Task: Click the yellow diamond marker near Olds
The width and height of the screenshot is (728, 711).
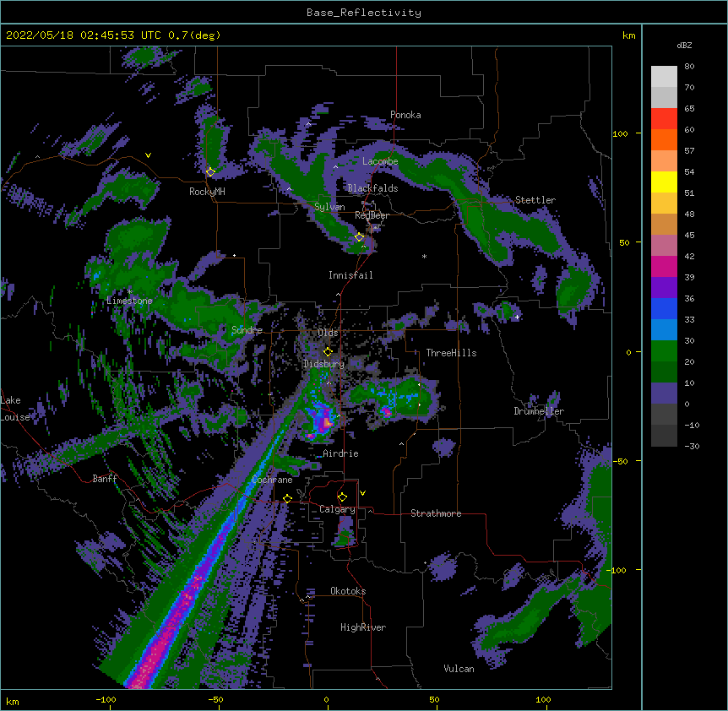Action: (328, 351)
